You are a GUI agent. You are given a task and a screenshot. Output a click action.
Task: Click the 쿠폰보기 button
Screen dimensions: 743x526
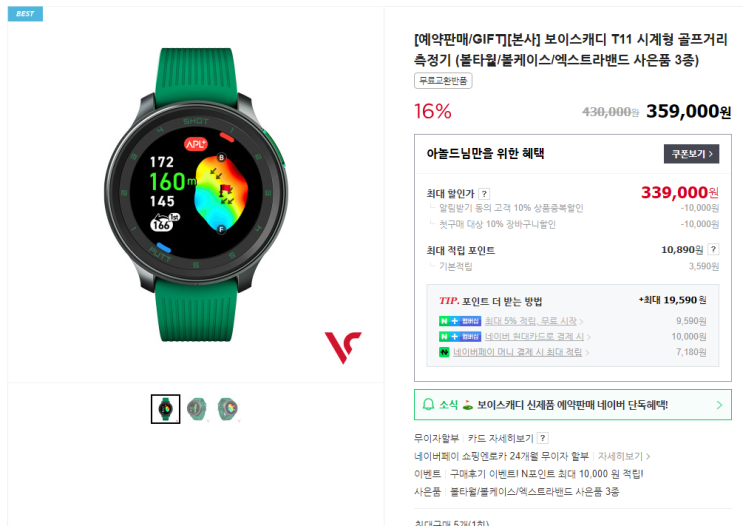tap(691, 154)
